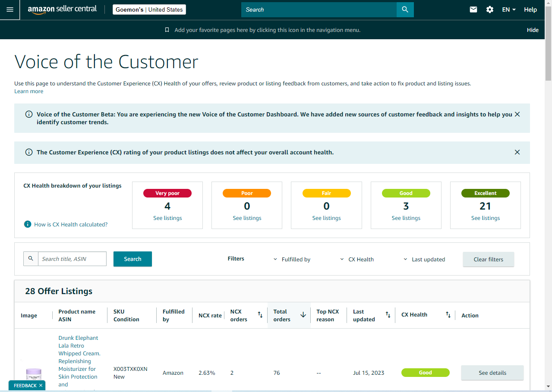
Task: Click the teal Search button
Action: [132, 259]
